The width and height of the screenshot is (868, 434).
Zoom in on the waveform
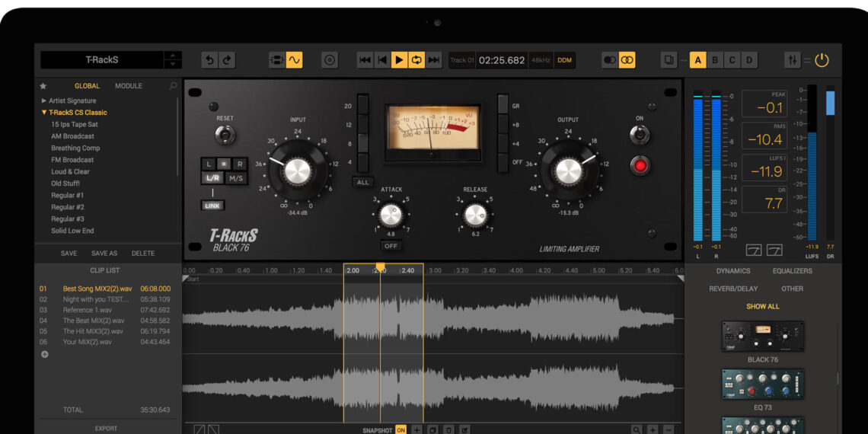pyautogui.click(x=653, y=429)
